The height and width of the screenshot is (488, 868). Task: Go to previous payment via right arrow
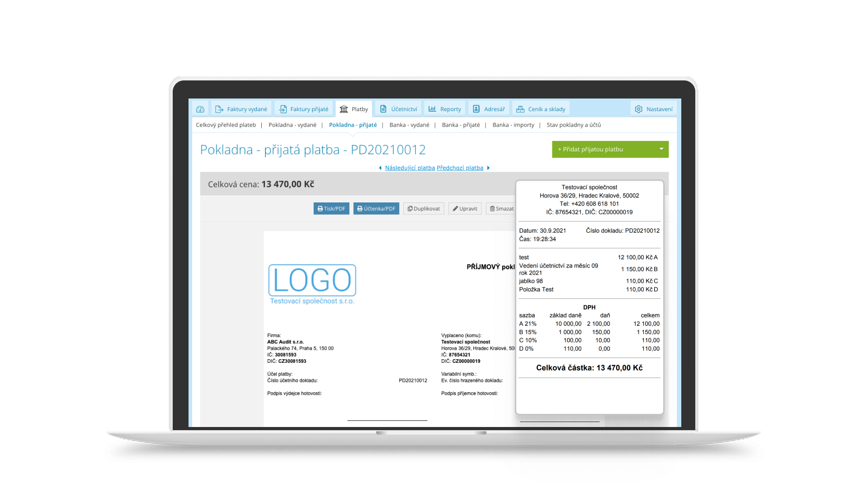(x=488, y=168)
